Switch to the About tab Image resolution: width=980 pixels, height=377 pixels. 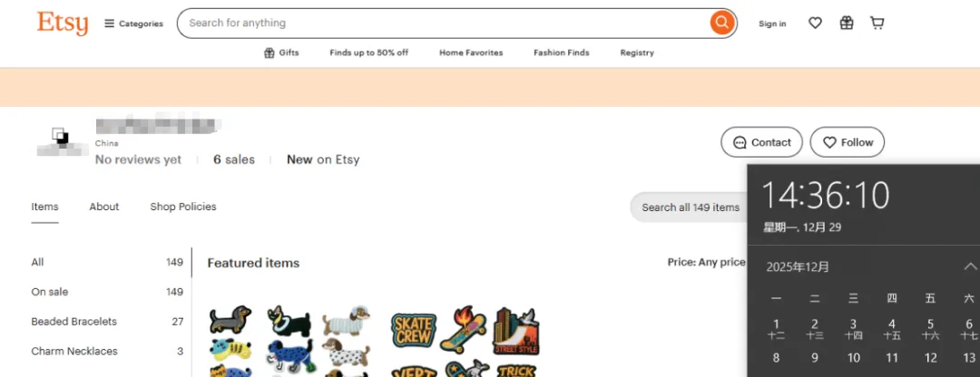103,207
